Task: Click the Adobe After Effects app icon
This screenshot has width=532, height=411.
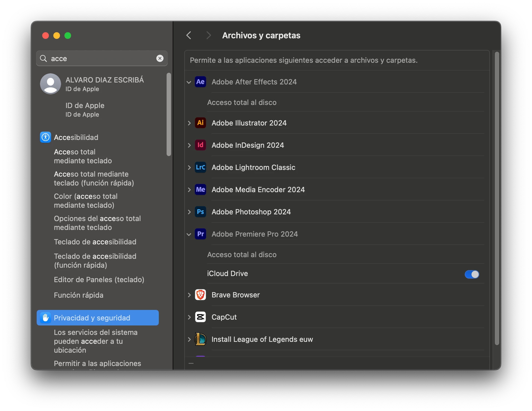Action: [x=200, y=82]
